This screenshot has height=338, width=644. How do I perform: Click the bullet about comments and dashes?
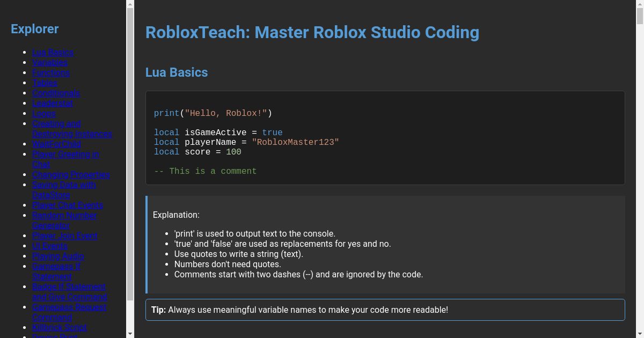point(299,274)
